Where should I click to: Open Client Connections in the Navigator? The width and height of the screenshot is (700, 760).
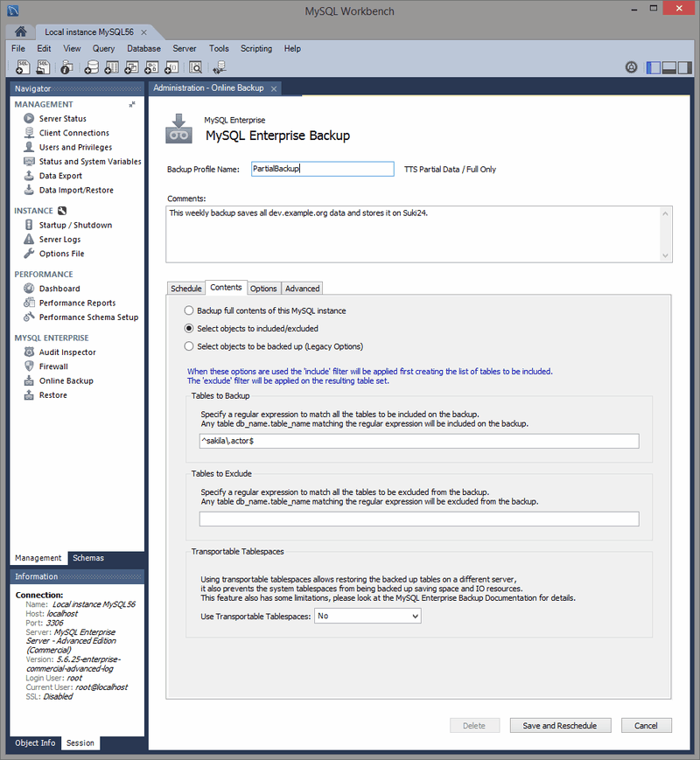coord(73,133)
